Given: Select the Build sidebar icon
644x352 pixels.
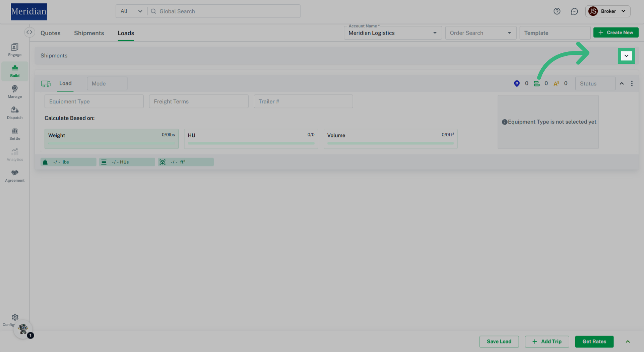Looking at the screenshot, I should pos(14,71).
